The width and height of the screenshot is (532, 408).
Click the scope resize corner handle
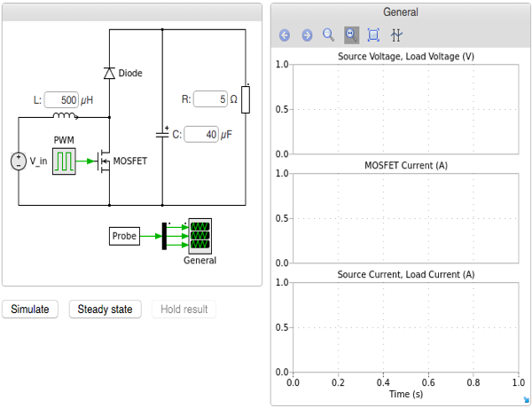point(526,400)
